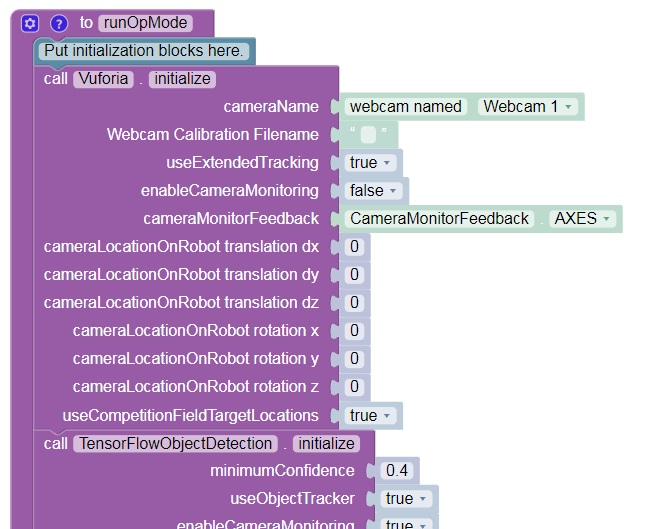This screenshot has height=529, width=645.
Task: Expand the useExtendedTracking true dropdown
Action: (372, 162)
